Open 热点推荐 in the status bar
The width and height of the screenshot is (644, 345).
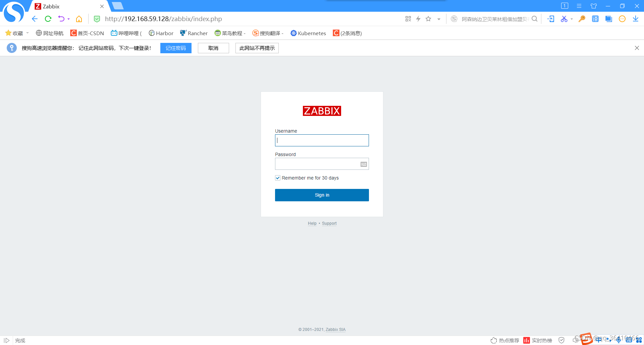coord(505,340)
